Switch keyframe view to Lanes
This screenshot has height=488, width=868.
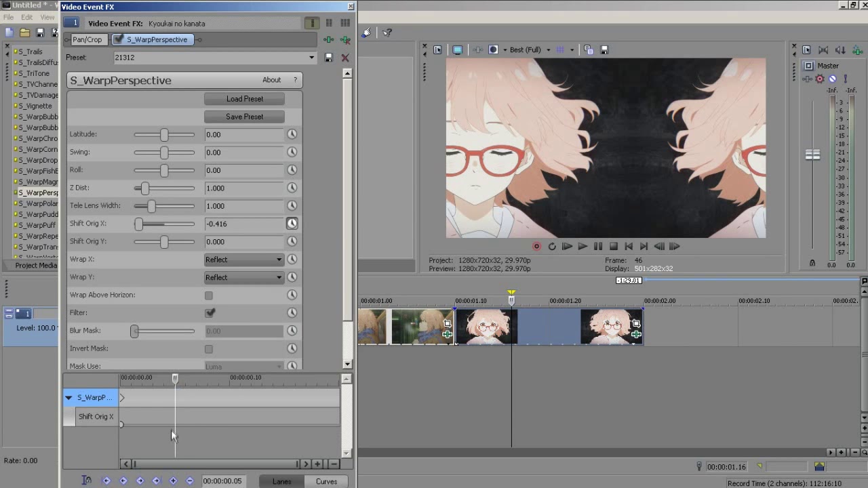point(282,481)
